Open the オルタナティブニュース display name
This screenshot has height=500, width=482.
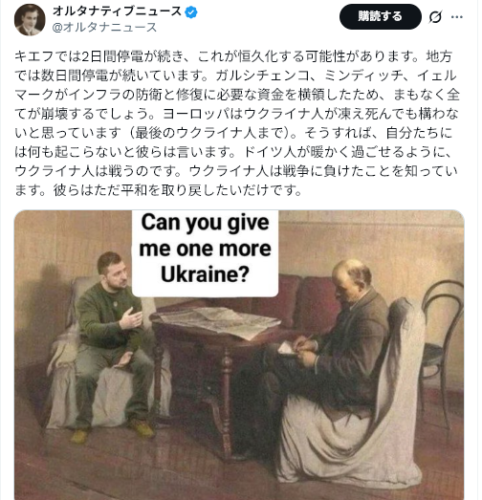point(117,12)
